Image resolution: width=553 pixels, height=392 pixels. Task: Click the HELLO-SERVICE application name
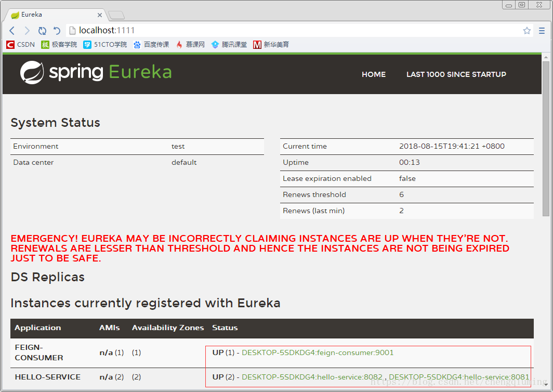pos(48,377)
